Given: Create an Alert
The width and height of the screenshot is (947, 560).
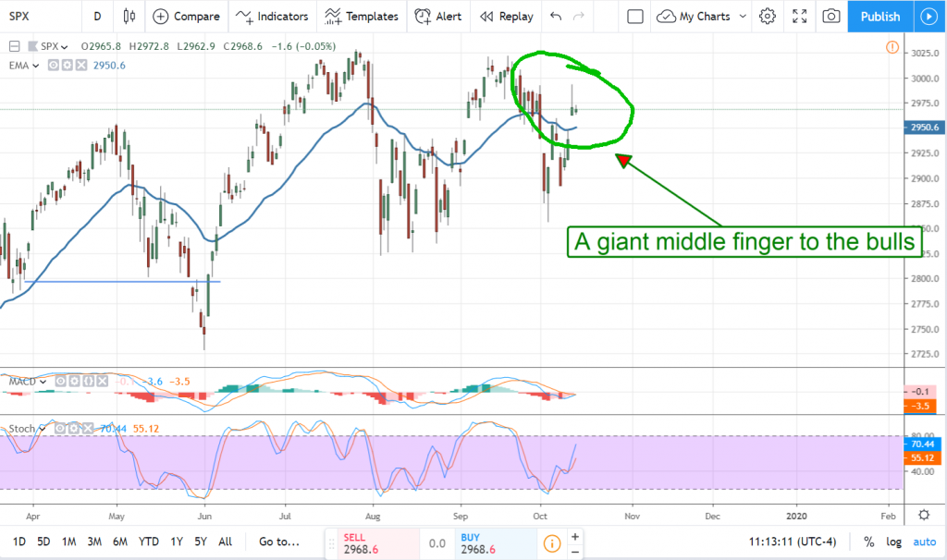Looking at the screenshot, I should tap(437, 16).
